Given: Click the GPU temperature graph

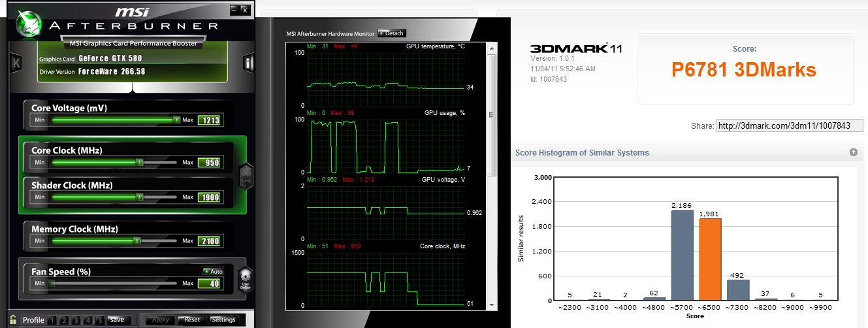Looking at the screenshot, I should (x=385, y=79).
